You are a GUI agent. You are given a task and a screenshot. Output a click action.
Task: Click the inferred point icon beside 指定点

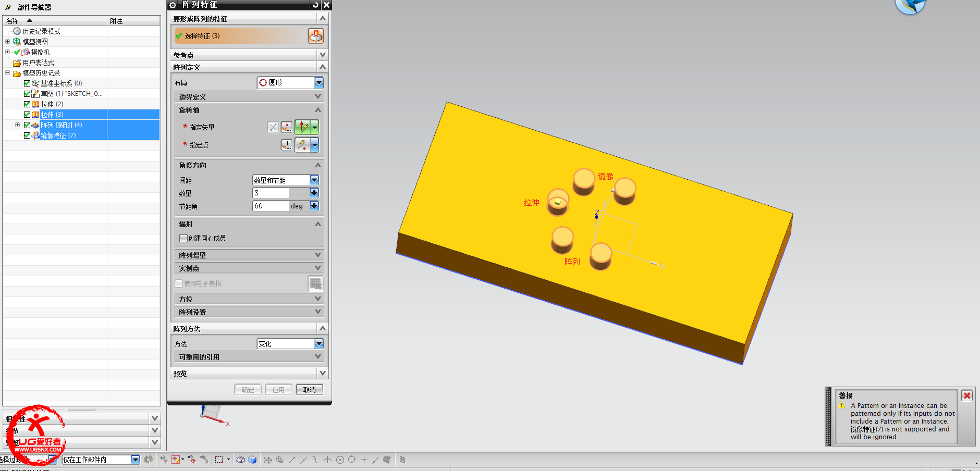click(x=302, y=145)
